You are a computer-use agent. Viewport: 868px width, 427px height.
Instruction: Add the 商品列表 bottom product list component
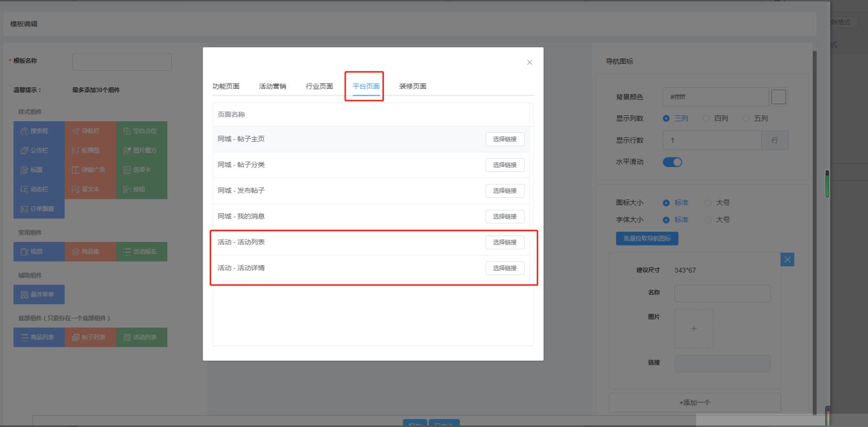39,337
